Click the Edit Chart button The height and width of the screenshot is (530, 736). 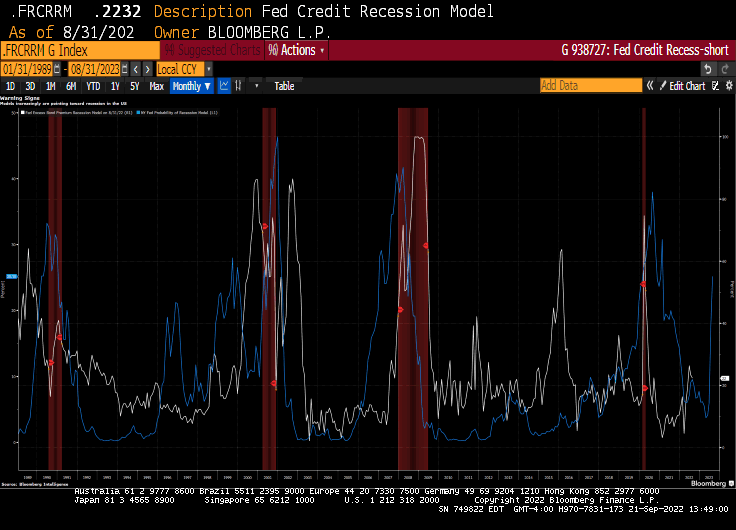(687, 86)
